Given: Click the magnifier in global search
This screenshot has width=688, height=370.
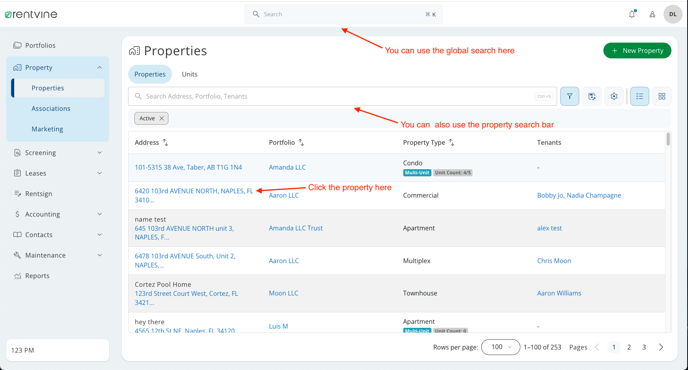Looking at the screenshot, I should point(256,14).
